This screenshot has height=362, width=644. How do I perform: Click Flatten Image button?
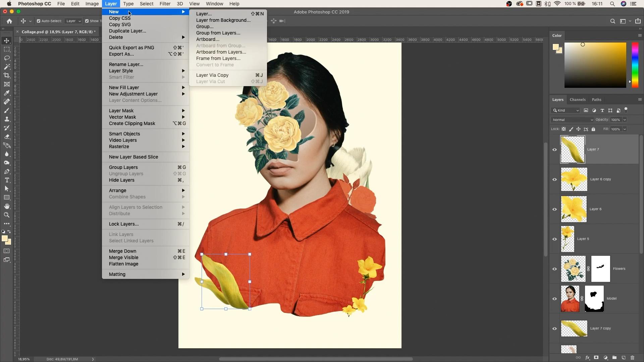pos(123,264)
